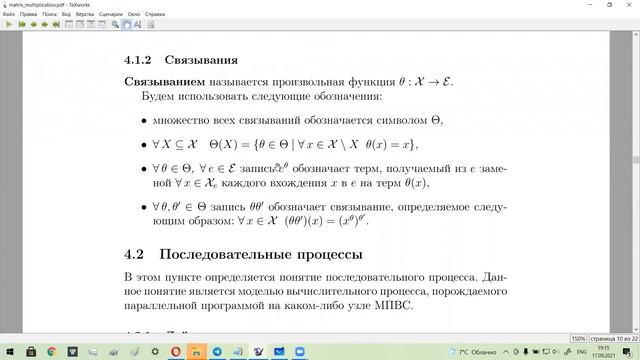The height and width of the screenshot is (360, 640).
Task: Open Telegram from the taskbar
Action: [217, 351]
